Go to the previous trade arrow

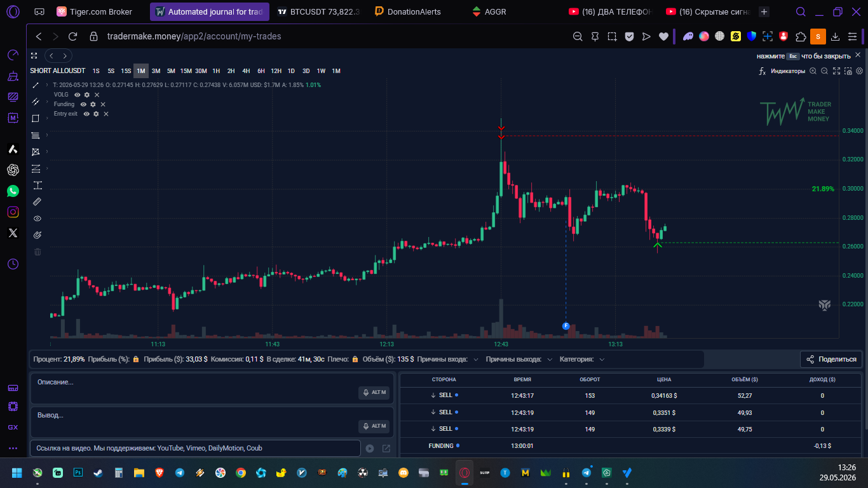coord(51,56)
